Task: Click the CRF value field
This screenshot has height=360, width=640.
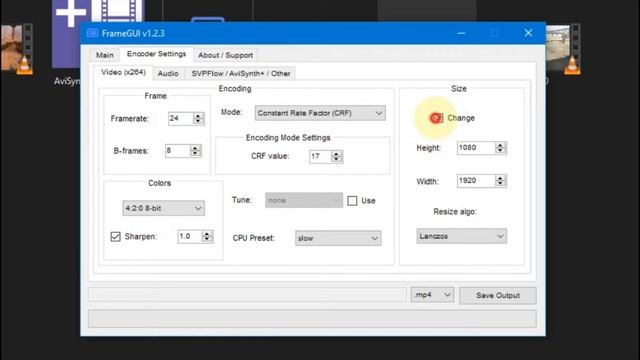Action: pos(320,156)
